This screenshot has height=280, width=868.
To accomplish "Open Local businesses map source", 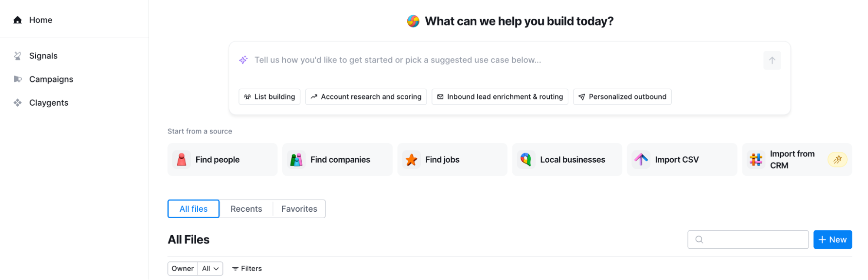I will [567, 160].
